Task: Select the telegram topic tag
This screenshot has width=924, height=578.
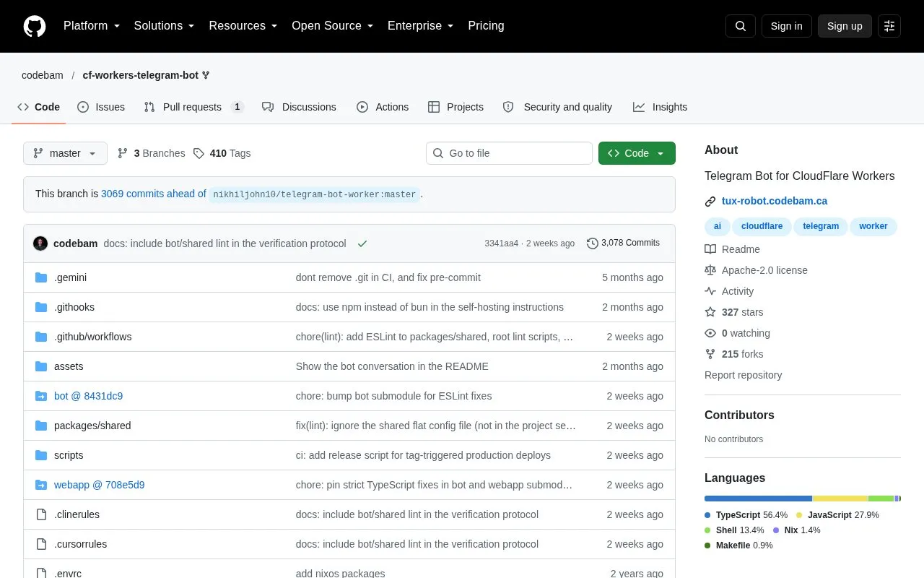Action: (x=821, y=226)
